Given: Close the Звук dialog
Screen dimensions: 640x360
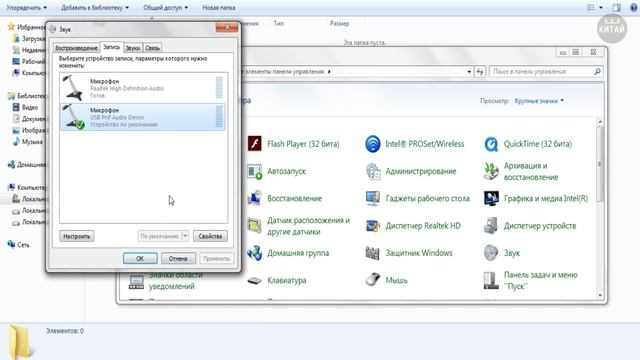Looking at the screenshot, I should [x=227, y=27].
